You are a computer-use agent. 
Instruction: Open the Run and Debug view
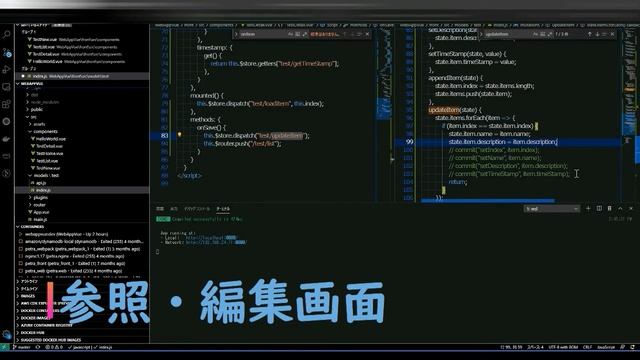[7, 69]
